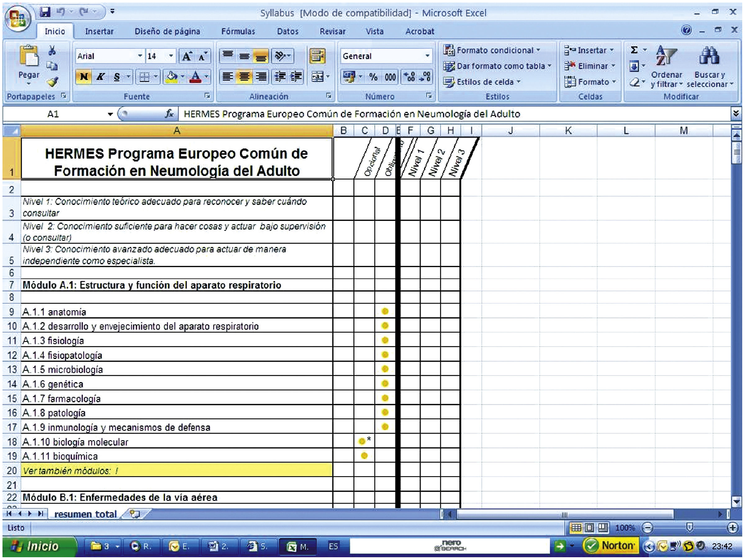Viewport: 745px width, 560px height.
Task: Click the AutoSum sigma icon
Action: (x=634, y=50)
